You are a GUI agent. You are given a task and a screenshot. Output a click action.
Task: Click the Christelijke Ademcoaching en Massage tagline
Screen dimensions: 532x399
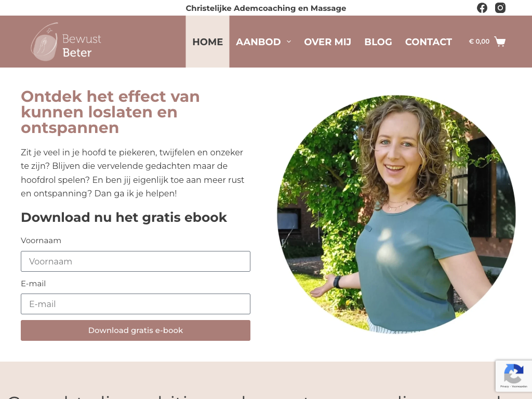click(x=265, y=8)
